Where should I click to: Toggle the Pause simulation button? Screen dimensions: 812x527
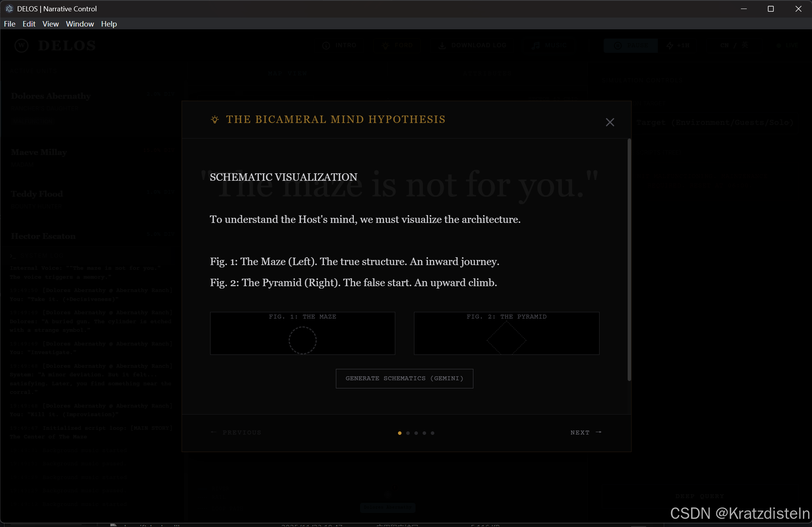pyautogui.click(x=630, y=46)
